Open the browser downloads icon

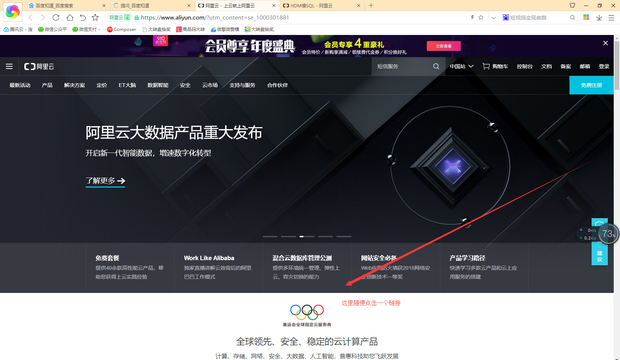pos(599,18)
